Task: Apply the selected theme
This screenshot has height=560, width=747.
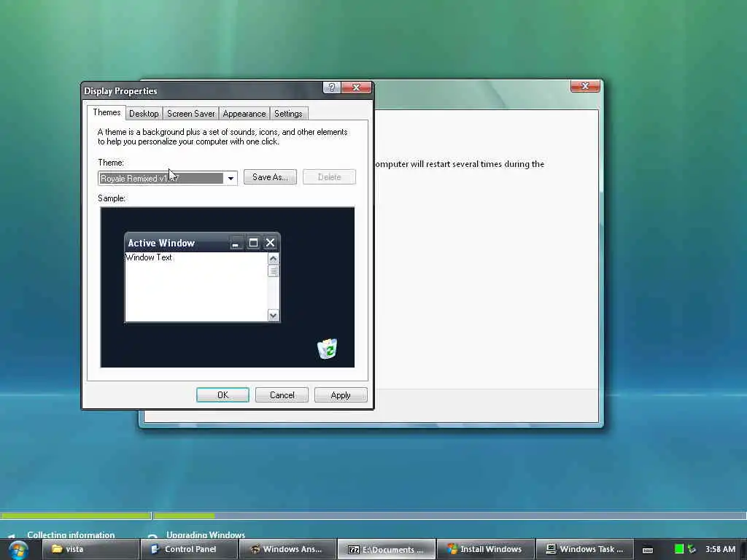Action: point(341,394)
